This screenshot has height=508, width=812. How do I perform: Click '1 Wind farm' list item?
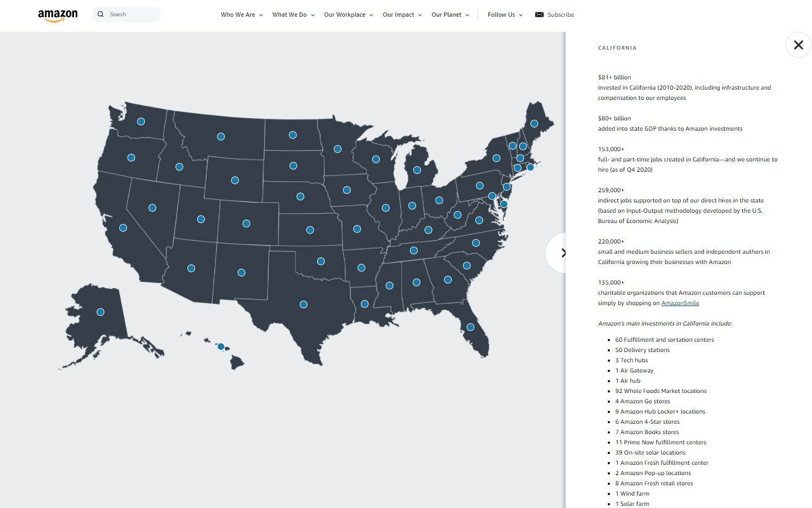click(x=633, y=493)
